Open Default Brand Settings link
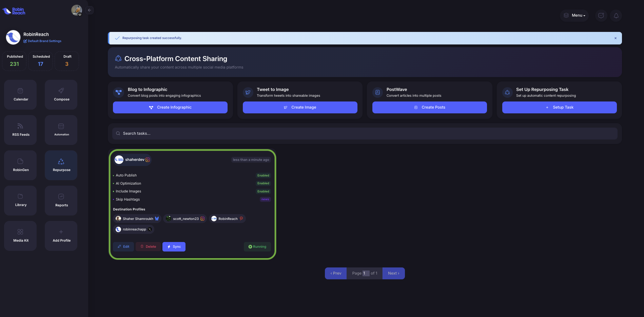 42,41
